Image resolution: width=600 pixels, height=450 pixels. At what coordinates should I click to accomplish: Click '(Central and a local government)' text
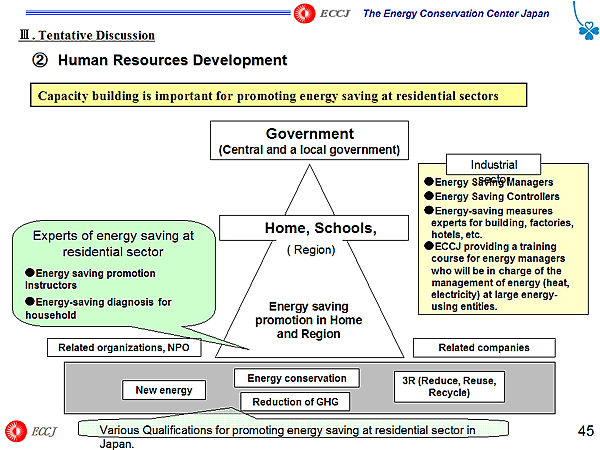point(309,150)
